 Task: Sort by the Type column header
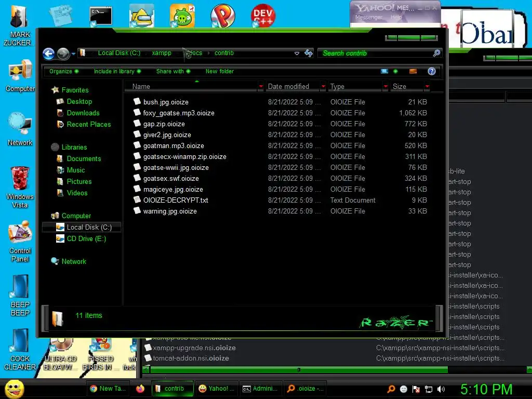click(355, 87)
